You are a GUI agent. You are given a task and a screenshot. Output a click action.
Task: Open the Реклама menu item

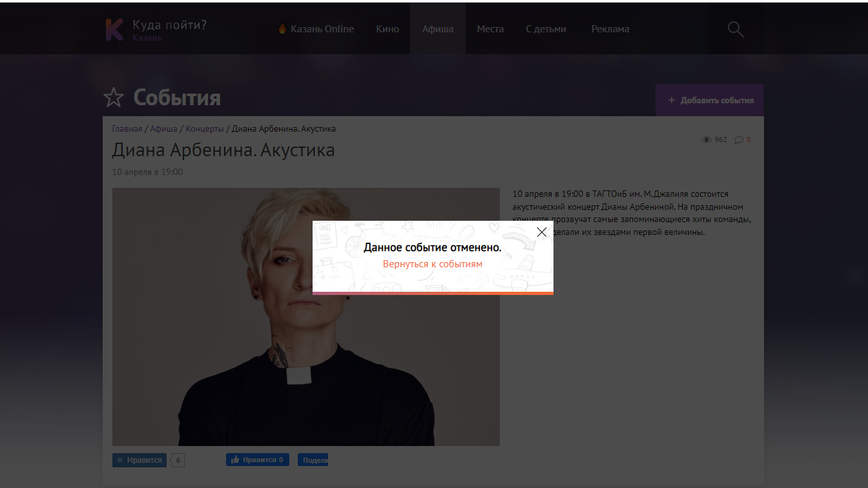tap(610, 29)
